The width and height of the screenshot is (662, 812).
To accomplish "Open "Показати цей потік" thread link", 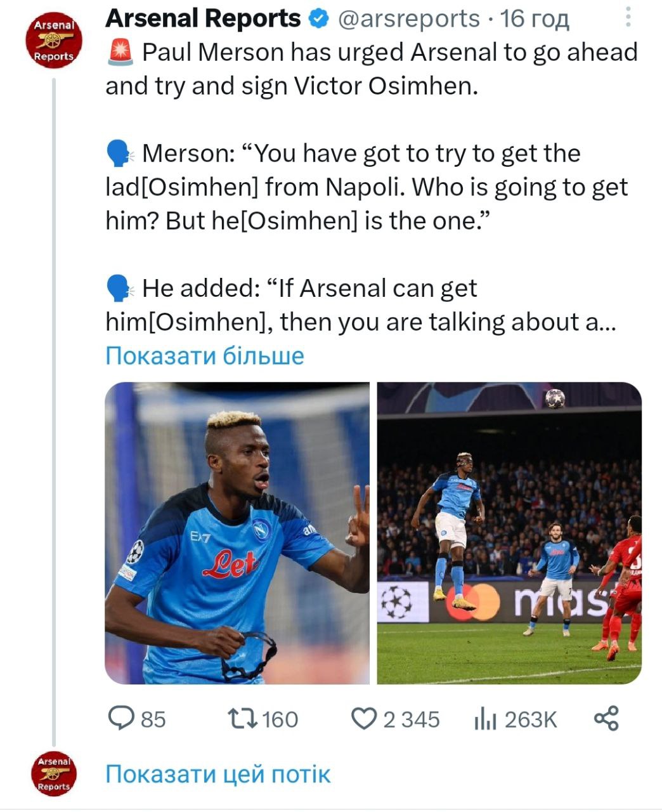I will coord(217,774).
